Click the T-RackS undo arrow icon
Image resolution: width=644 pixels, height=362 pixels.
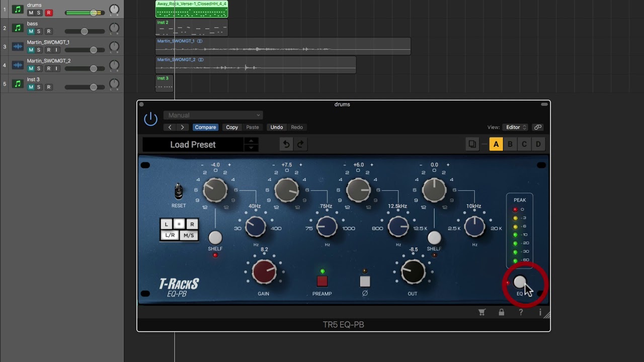pos(286,144)
